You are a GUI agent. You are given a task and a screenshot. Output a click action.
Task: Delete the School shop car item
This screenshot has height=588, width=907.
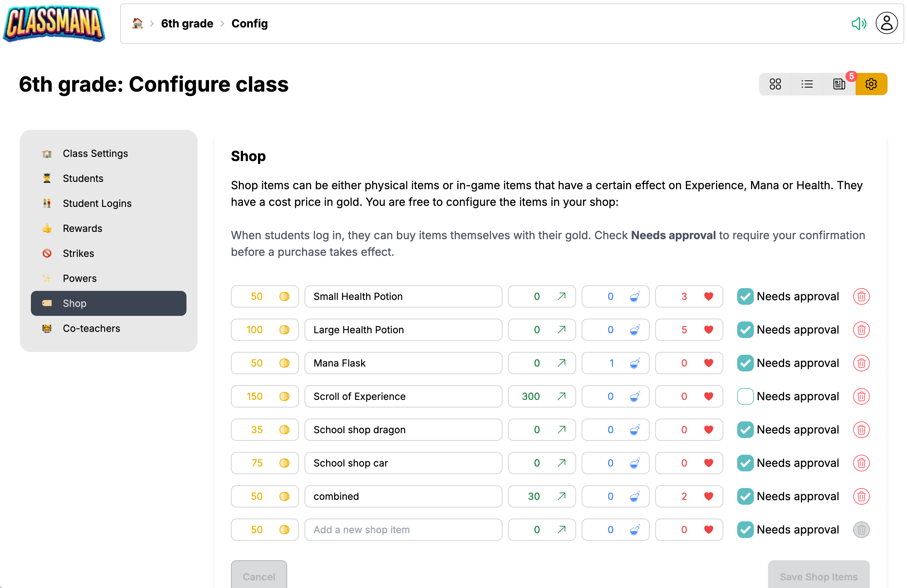pos(861,463)
